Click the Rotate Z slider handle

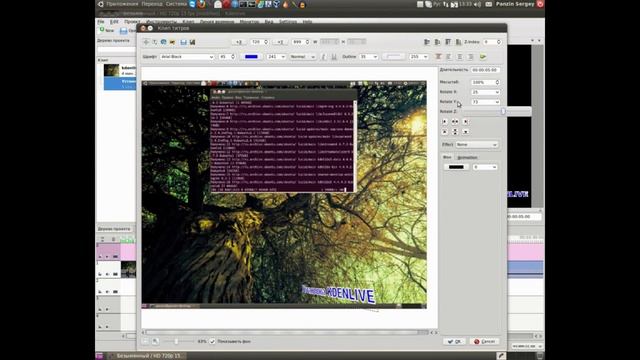[x=503, y=111]
